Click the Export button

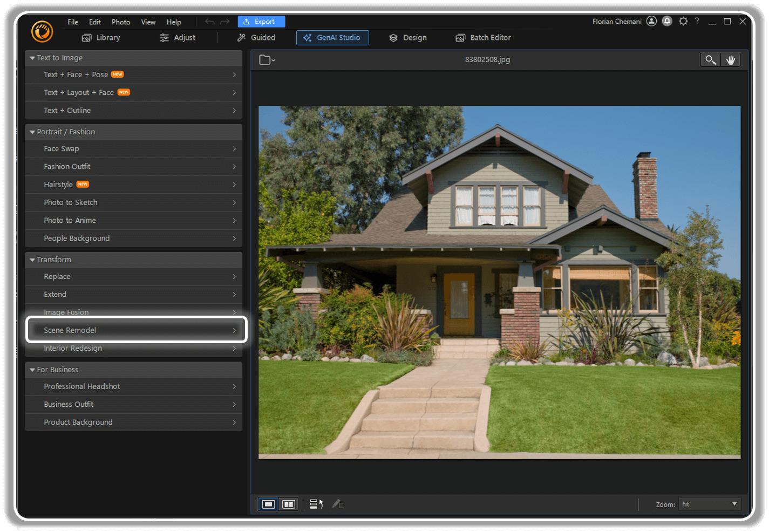(x=261, y=22)
